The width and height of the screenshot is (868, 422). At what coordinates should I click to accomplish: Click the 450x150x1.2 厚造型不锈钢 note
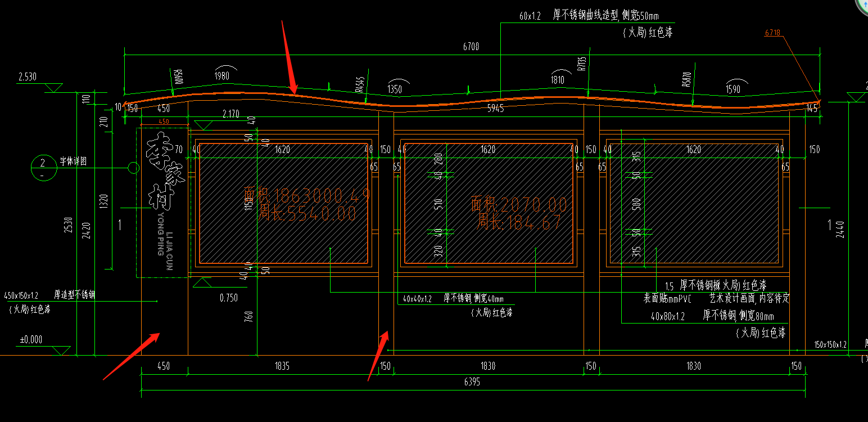(x=49, y=295)
